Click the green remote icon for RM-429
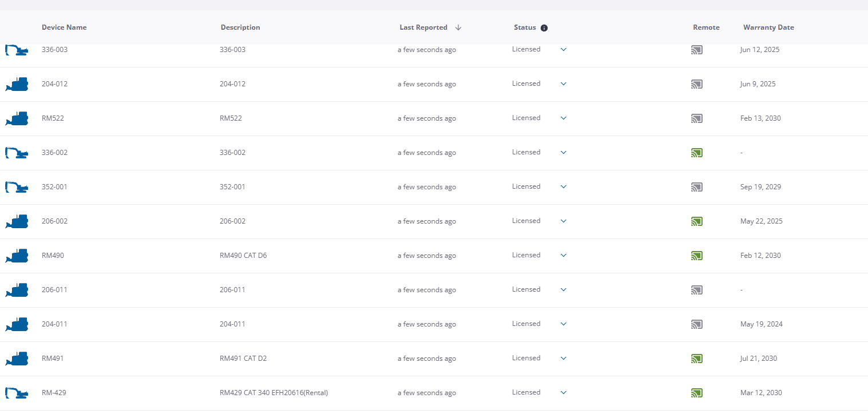Screen dimensions: 868x414 point(696,393)
